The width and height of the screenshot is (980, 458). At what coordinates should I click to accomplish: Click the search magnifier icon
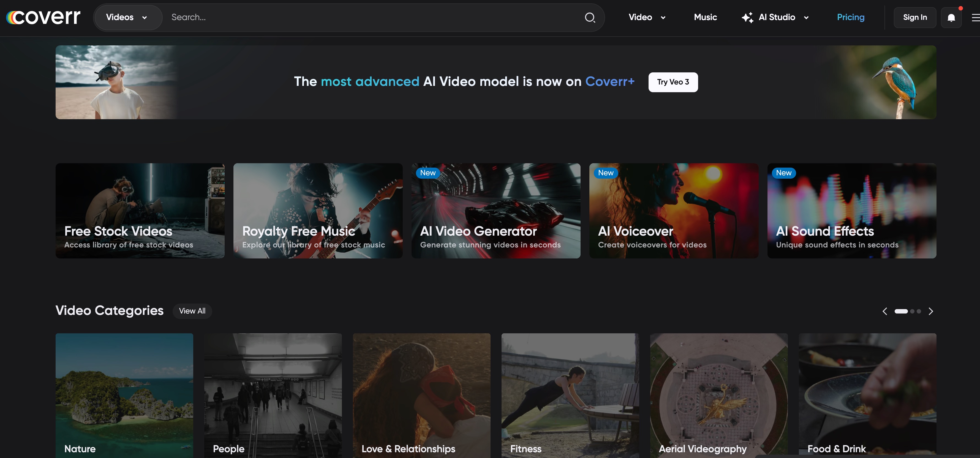[x=590, y=18]
